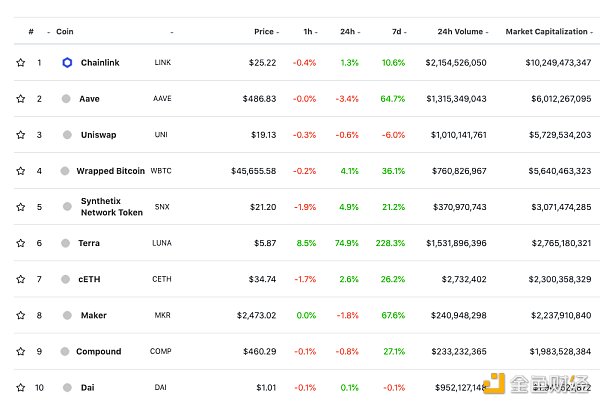
Task: Click the LUNA ticker symbol
Action: pyautogui.click(x=162, y=243)
